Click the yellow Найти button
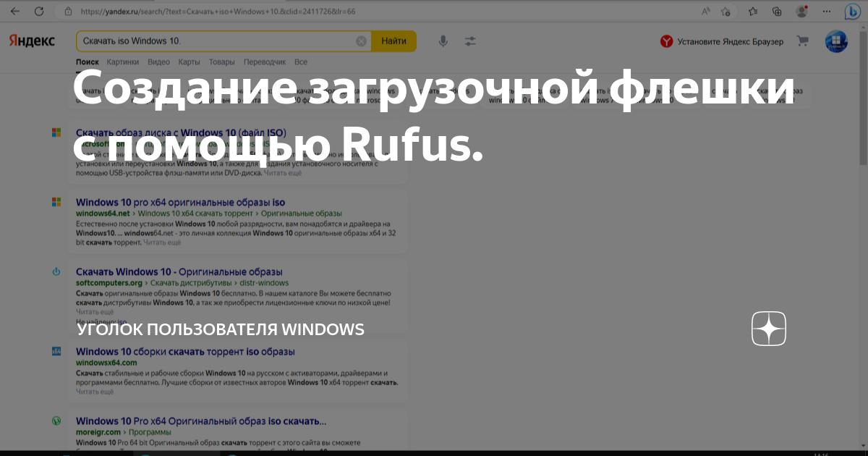This screenshot has width=868, height=456. (x=393, y=41)
